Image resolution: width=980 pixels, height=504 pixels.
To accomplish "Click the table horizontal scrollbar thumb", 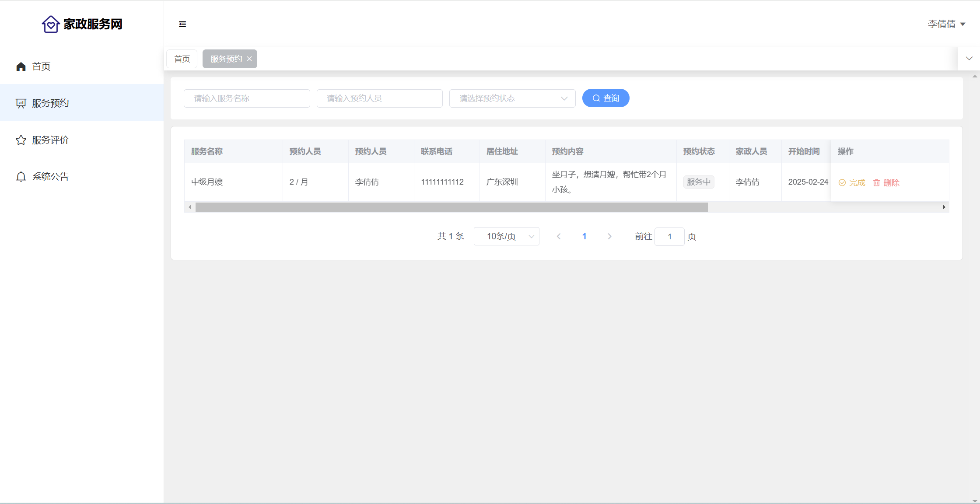I will [x=451, y=207].
